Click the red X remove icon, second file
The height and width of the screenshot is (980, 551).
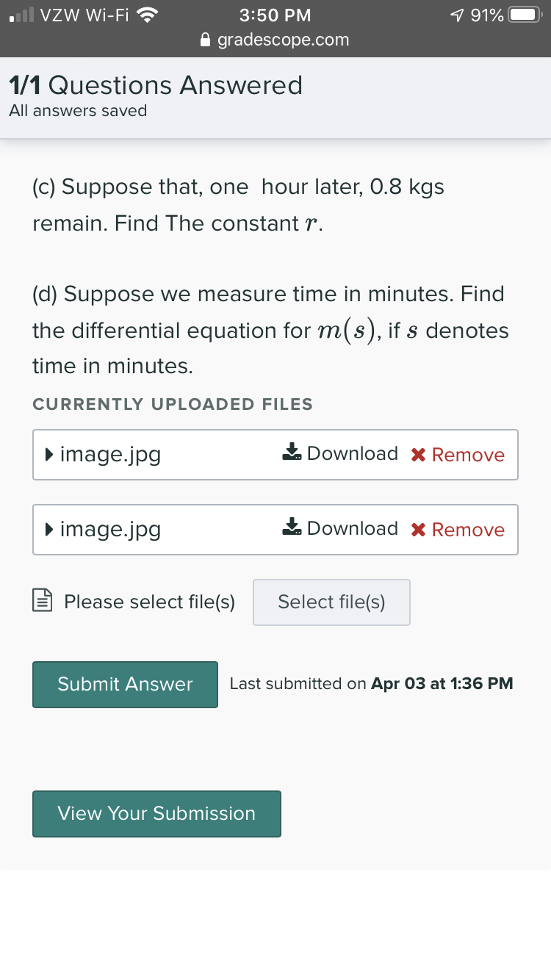tap(419, 530)
